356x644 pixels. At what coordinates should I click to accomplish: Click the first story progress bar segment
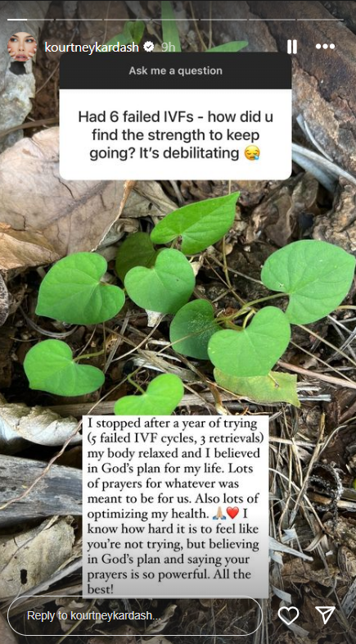tap(30, 20)
